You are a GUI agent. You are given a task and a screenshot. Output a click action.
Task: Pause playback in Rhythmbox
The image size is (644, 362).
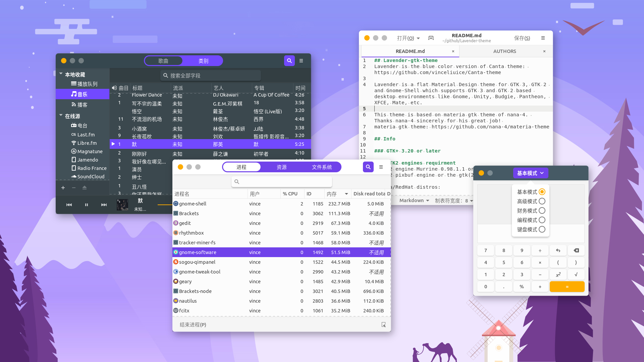[87, 205]
